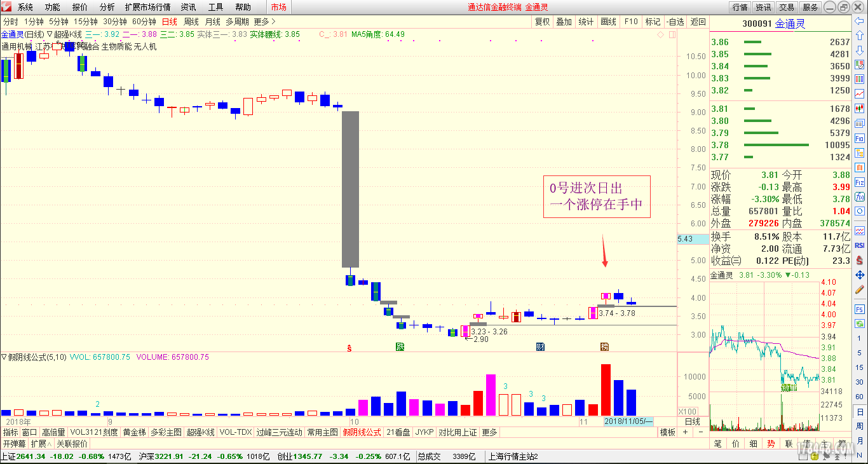Open the 报价 menu
The height and width of the screenshot is (464, 868).
80,7
